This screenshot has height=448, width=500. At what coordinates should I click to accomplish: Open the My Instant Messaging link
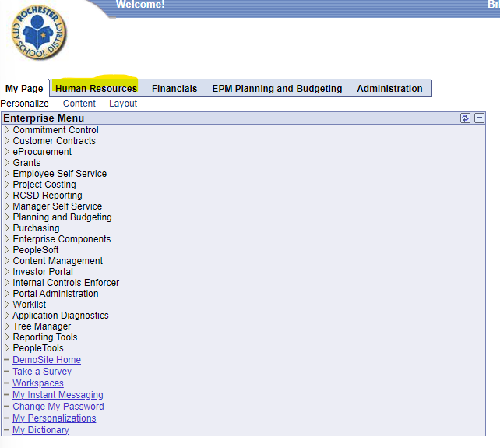pos(58,395)
